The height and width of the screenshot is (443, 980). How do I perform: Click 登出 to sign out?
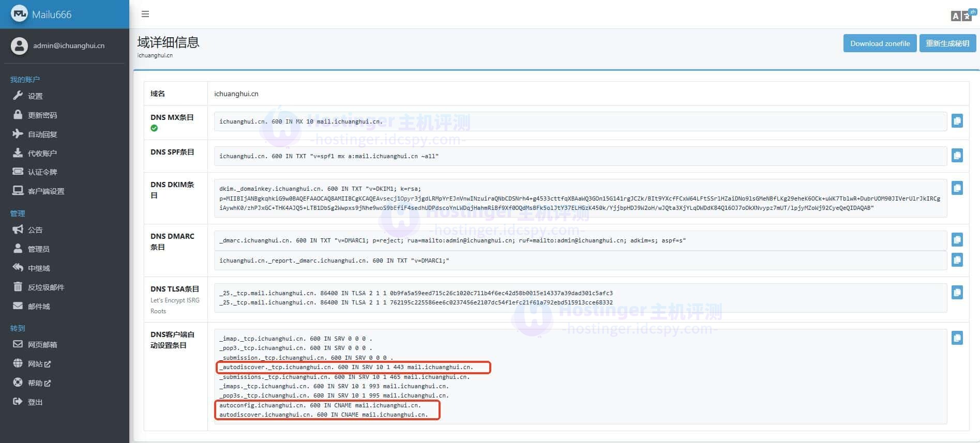click(35, 402)
